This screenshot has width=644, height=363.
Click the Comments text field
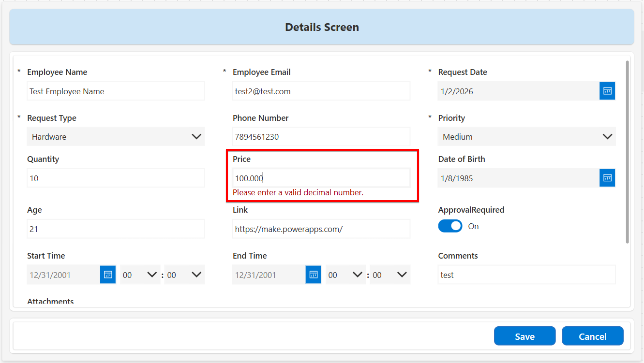pyautogui.click(x=526, y=275)
